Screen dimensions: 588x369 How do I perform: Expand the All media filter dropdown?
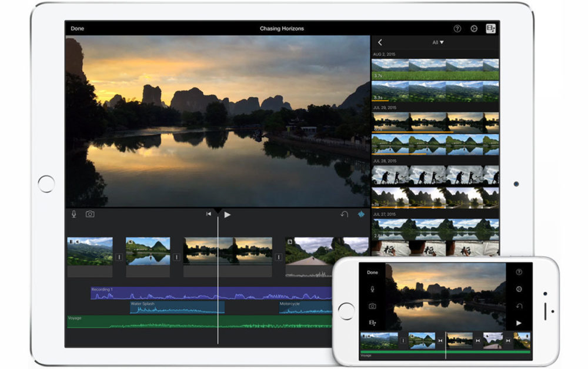pyautogui.click(x=437, y=42)
